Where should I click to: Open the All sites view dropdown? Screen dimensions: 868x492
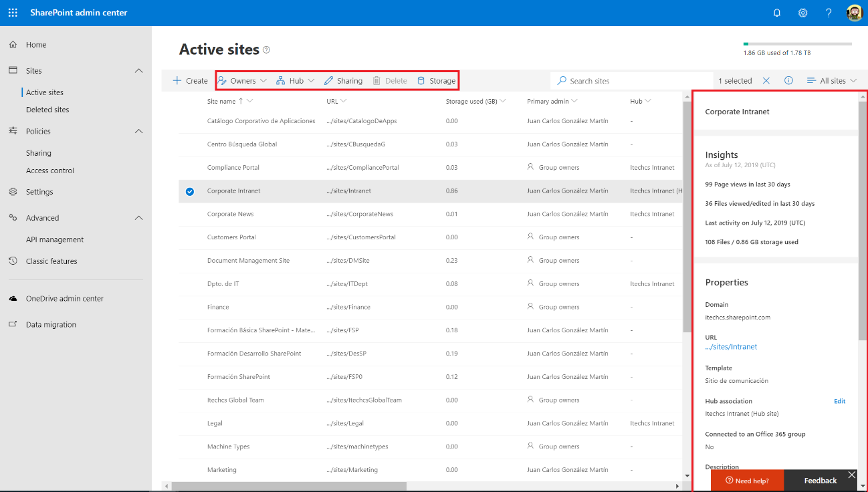point(832,81)
